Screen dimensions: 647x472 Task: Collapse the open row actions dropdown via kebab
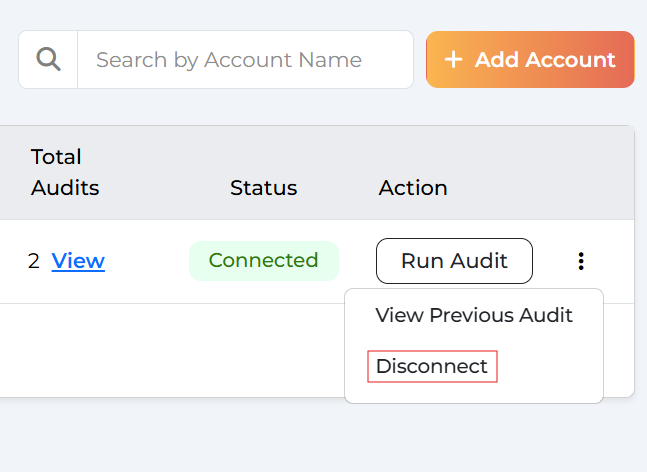(581, 261)
